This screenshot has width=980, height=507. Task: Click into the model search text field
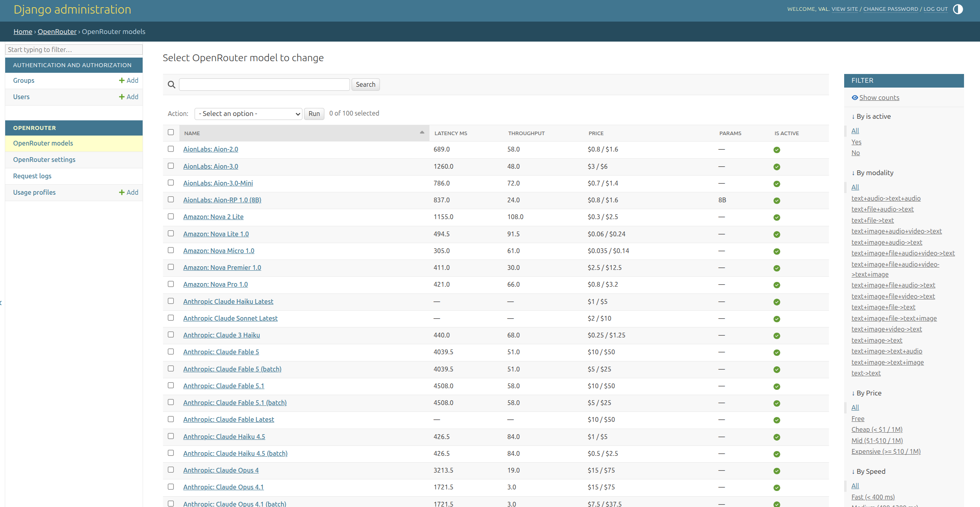(x=264, y=84)
